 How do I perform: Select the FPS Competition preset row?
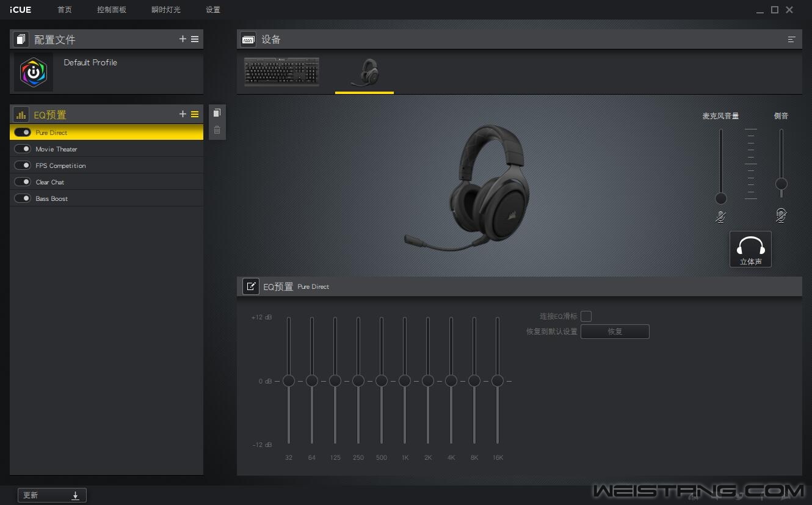coord(106,165)
